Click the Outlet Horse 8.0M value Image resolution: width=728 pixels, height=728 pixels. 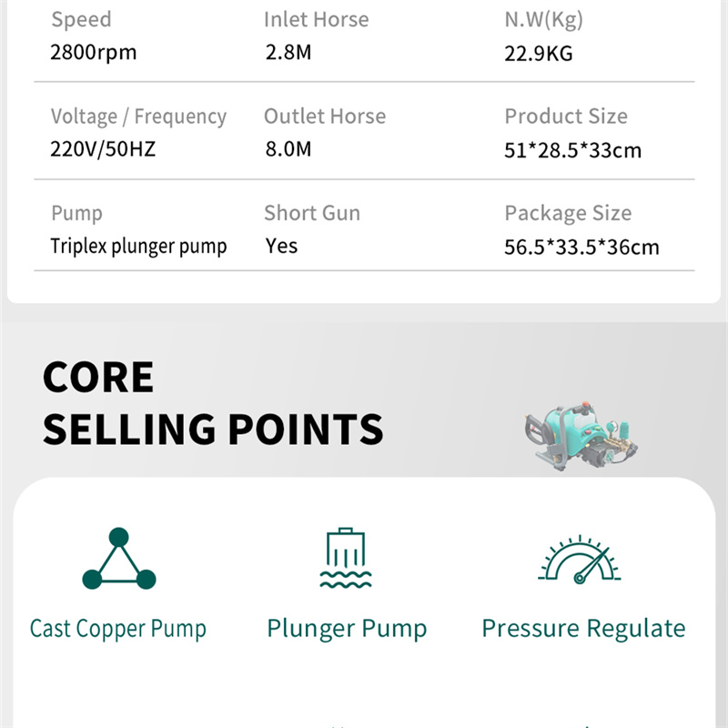click(288, 149)
